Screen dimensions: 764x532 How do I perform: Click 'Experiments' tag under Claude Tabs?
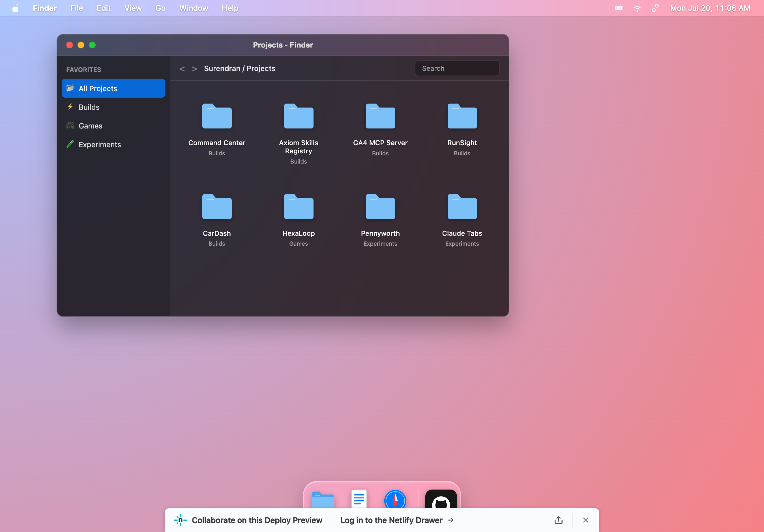tap(462, 244)
